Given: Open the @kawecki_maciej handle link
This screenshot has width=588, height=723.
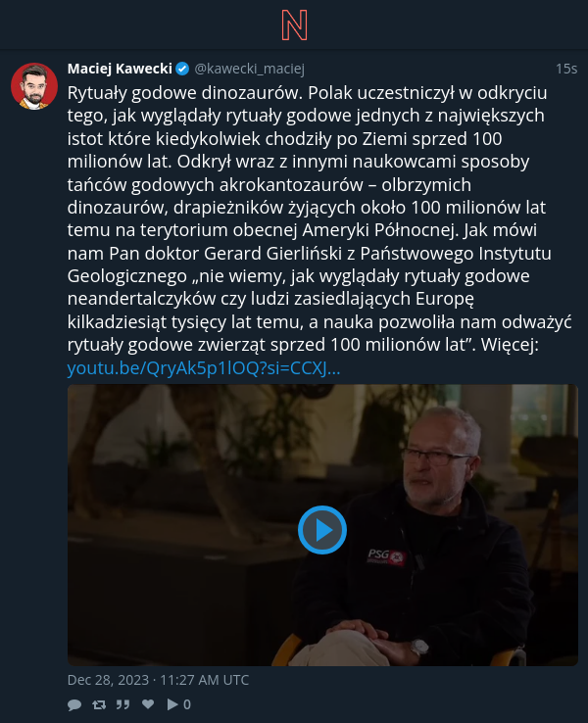Looking at the screenshot, I should pos(250,69).
